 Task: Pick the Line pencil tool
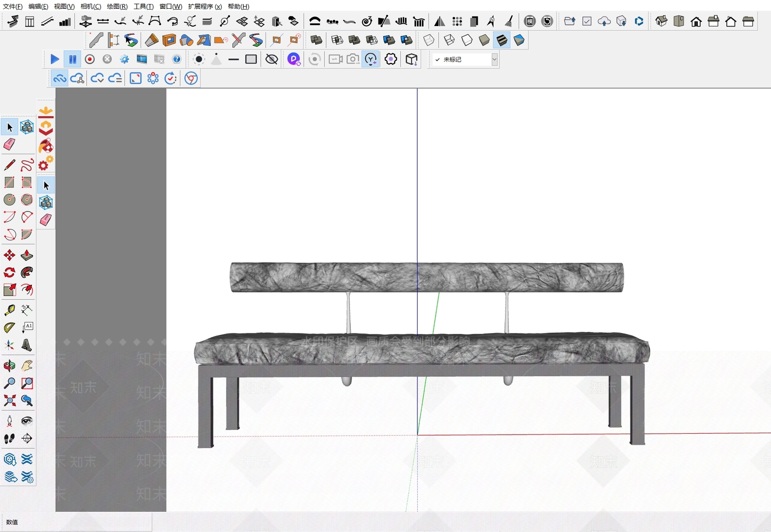pyautogui.click(x=10, y=165)
